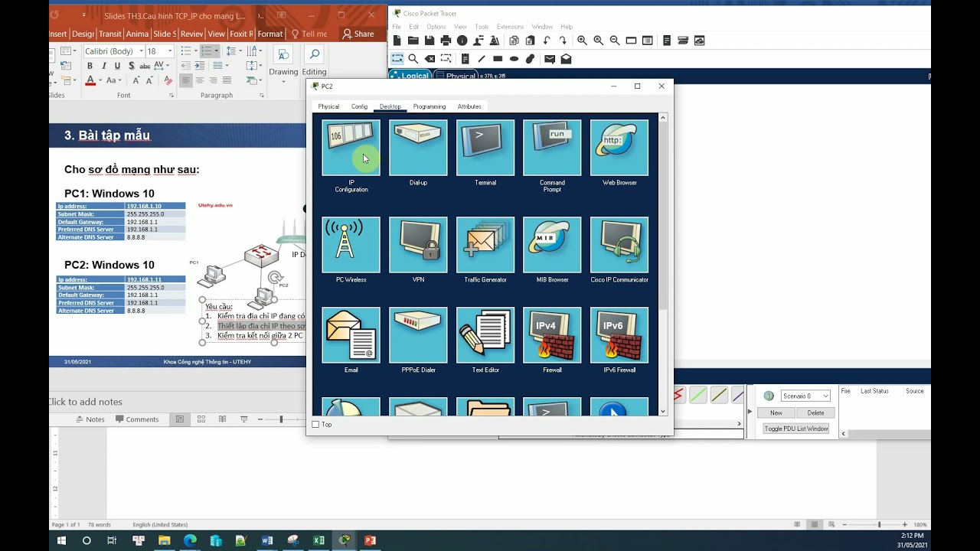
Task: Select the Inspect magnifier tool in Packet Tracer
Action: click(x=413, y=59)
